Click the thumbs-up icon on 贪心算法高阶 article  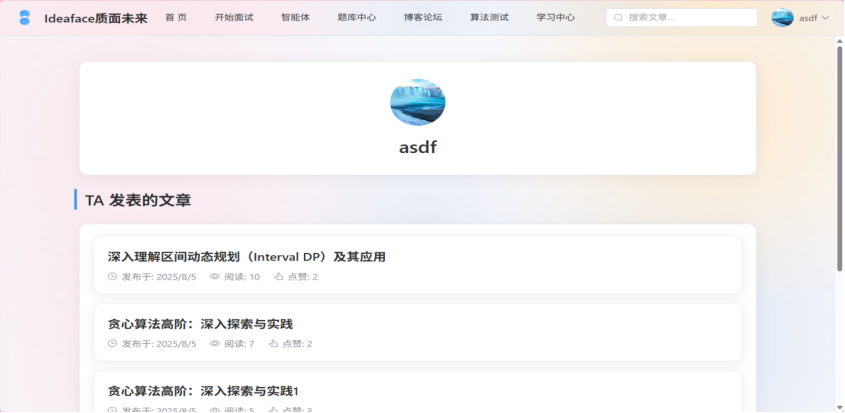click(x=273, y=344)
